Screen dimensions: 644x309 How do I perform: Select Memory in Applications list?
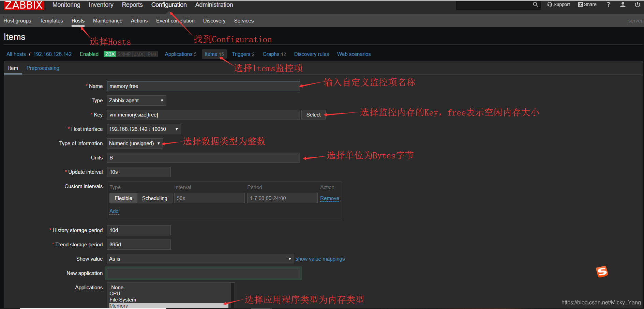tap(169, 306)
